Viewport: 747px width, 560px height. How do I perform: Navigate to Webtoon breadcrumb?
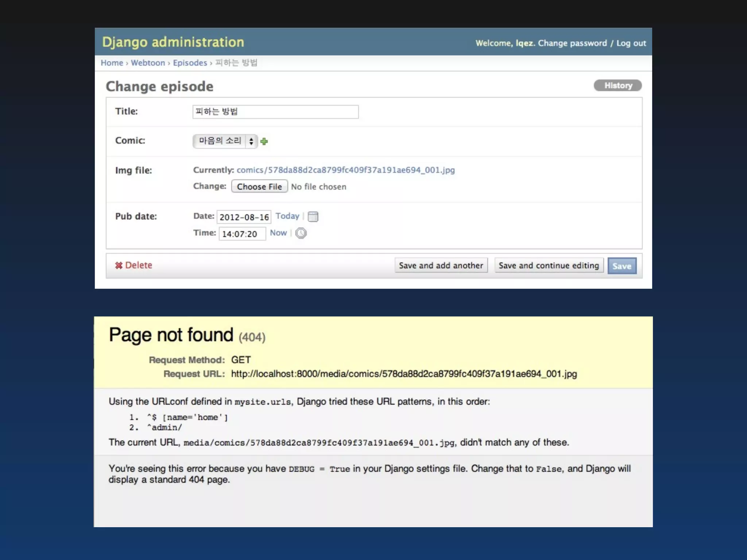[148, 63]
